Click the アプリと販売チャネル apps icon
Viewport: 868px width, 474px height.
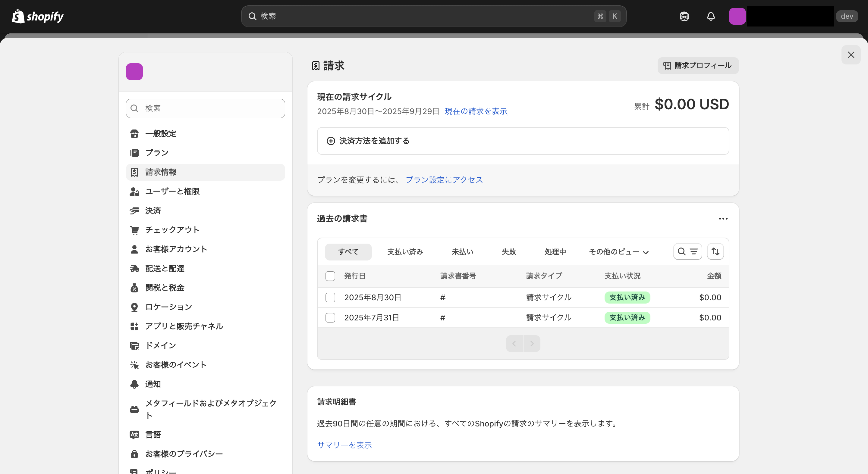click(134, 326)
